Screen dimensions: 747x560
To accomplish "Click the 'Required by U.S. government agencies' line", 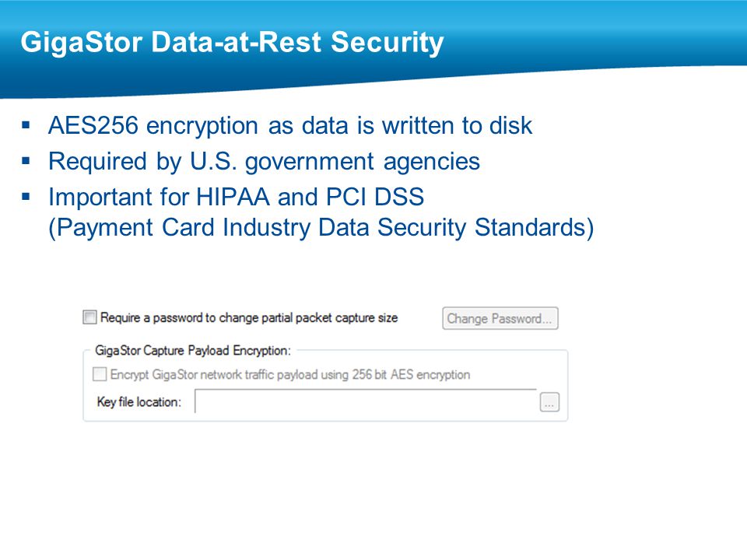I will 264,162.
